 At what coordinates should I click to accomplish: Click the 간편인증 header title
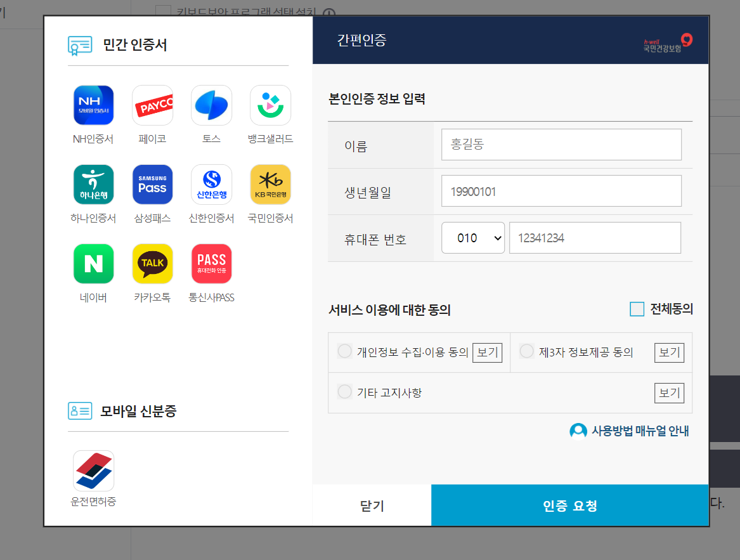pos(361,40)
